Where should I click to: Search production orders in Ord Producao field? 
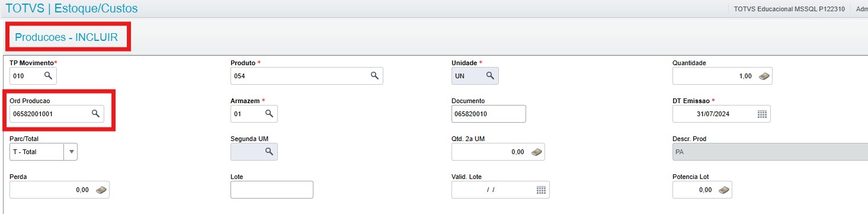tap(95, 114)
